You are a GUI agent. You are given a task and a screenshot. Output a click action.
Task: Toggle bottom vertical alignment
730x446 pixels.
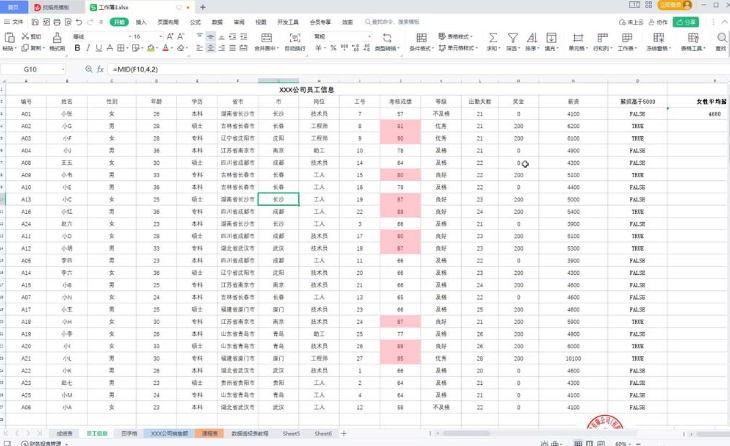(x=222, y=36)
